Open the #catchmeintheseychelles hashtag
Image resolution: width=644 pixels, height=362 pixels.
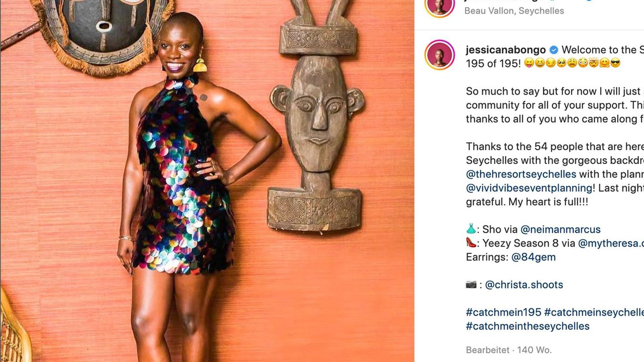tap(528, 326)
